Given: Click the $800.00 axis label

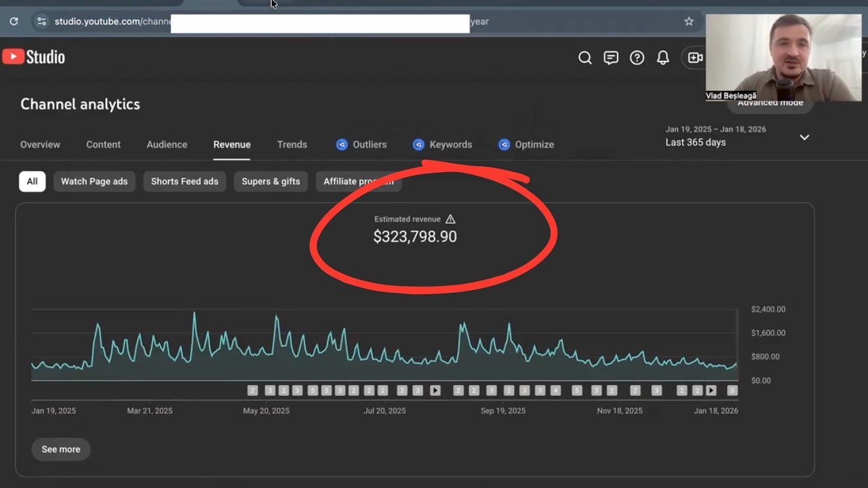Looking at the screenshot, I should pyautogui.click(x=765, y=357).
